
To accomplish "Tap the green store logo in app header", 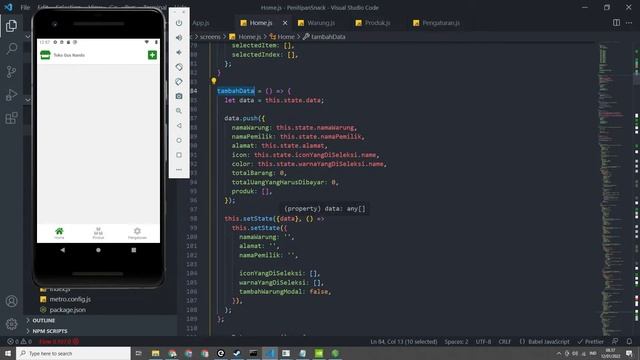I will [x=45, y=55].
